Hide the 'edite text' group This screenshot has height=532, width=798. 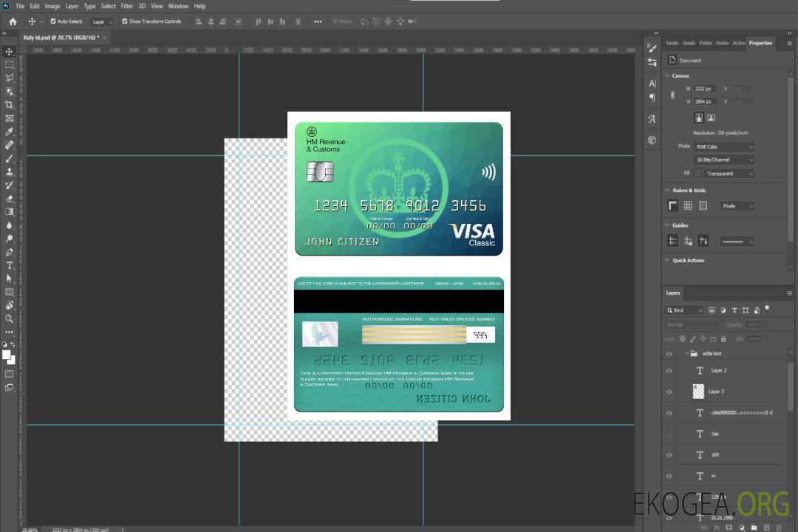(x=669, y=354)
